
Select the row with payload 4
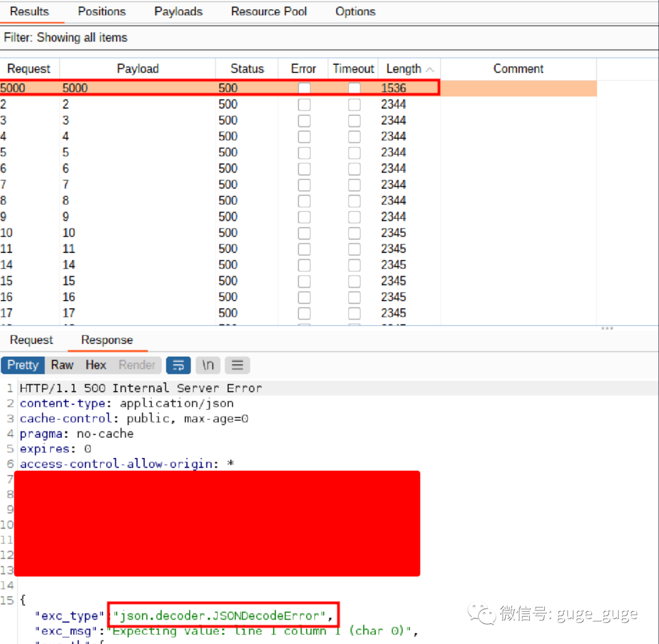tap(298, 137)
